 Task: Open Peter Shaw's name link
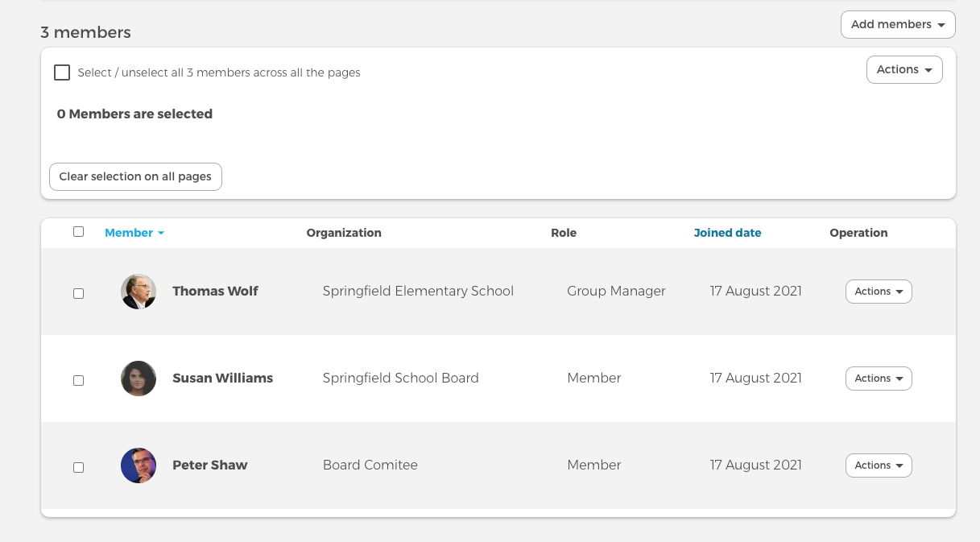pos(209,465)
